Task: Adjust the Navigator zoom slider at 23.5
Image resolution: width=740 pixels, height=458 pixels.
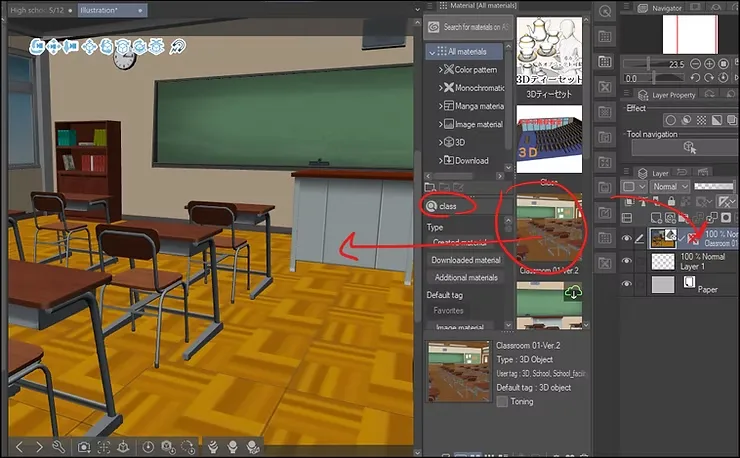Action: tap(654, 64)
